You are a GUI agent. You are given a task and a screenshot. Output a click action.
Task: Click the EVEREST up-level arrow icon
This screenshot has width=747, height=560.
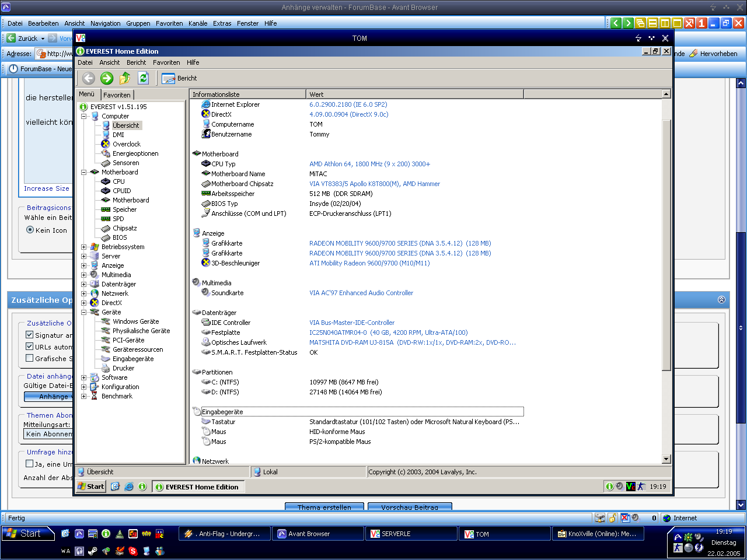tap(125, 78)
